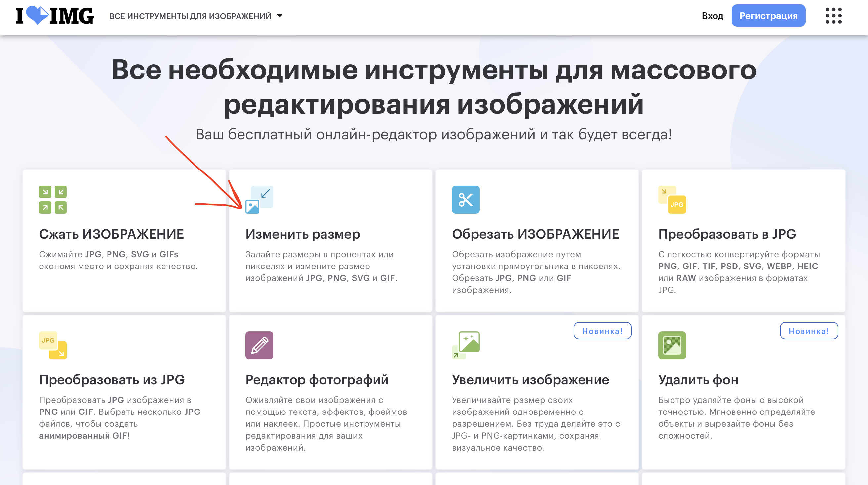868x485 pixels.
Task: Click the description starting 'Сжимайте JPG, PNG'
Action: [118, 260]
